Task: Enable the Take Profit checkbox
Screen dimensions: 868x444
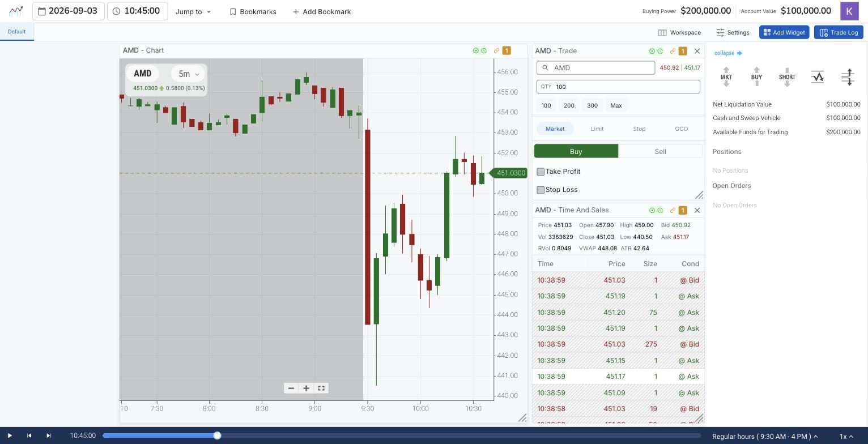Action: tap(541, 172)
